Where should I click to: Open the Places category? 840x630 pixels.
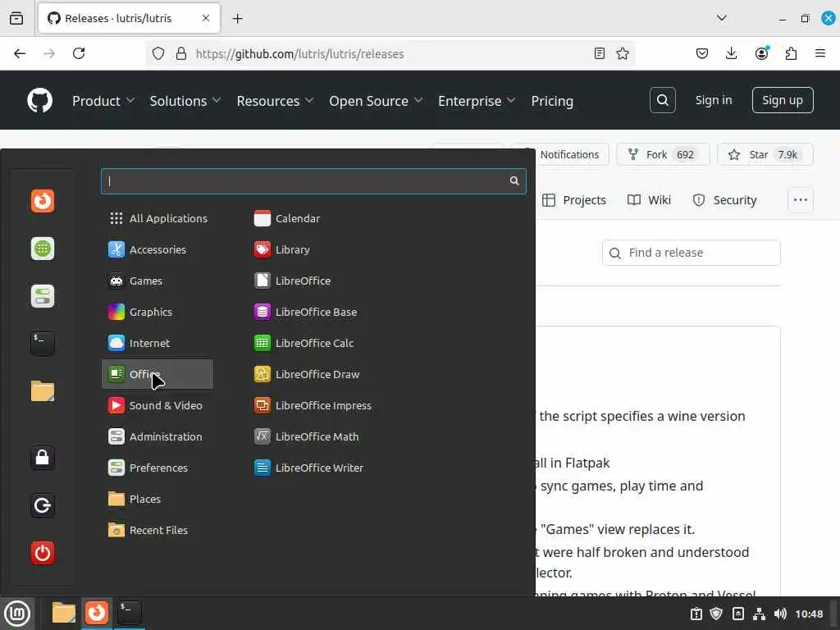pyautogui.click(x=157, y=499)
